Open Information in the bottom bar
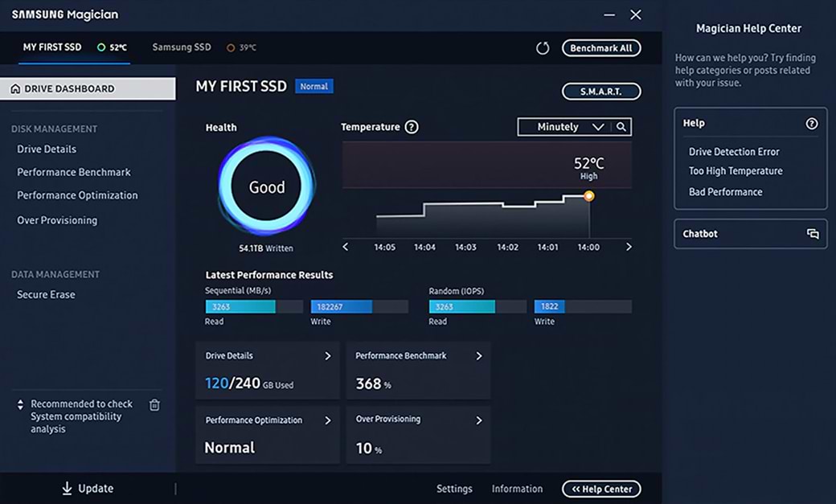 tap(517, 489)
